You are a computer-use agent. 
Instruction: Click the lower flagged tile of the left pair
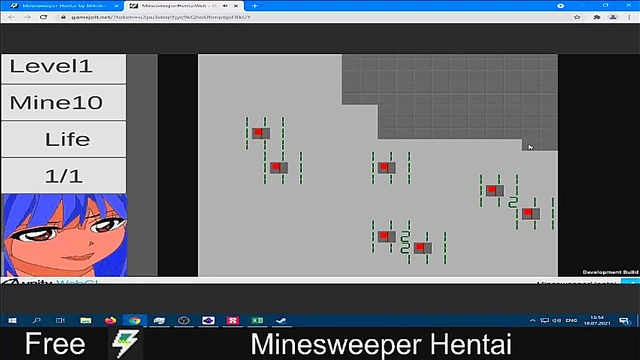[x=279, y=167]
